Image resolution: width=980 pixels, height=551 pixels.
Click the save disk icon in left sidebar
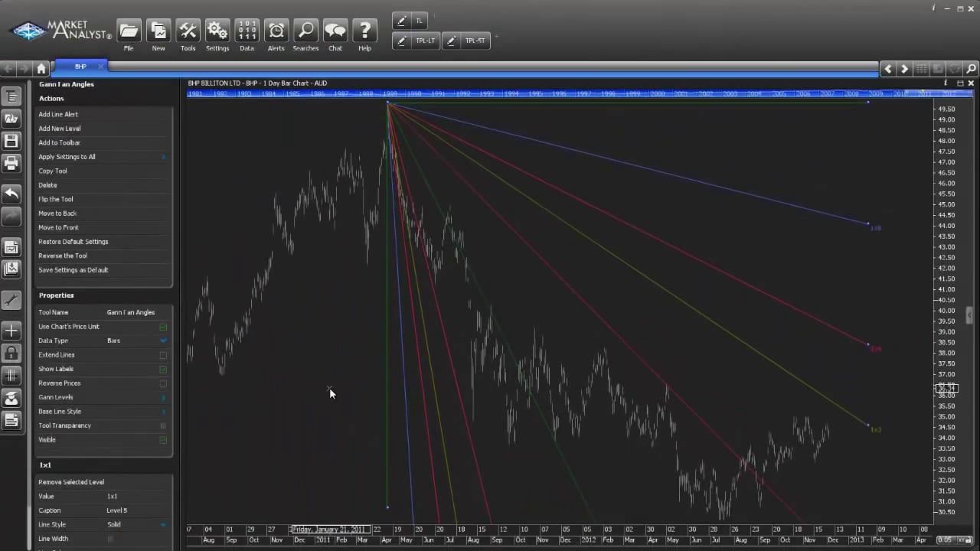point(11,141)
